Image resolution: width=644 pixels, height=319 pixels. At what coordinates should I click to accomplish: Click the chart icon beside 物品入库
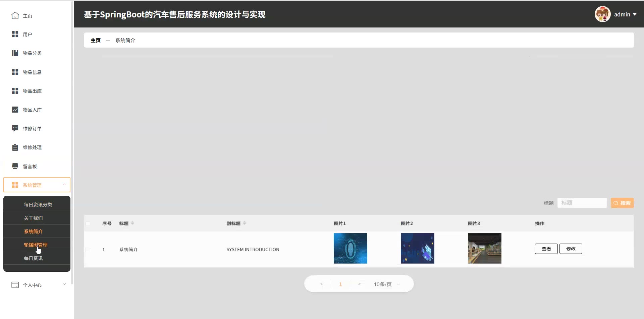[x=15, y=110]
